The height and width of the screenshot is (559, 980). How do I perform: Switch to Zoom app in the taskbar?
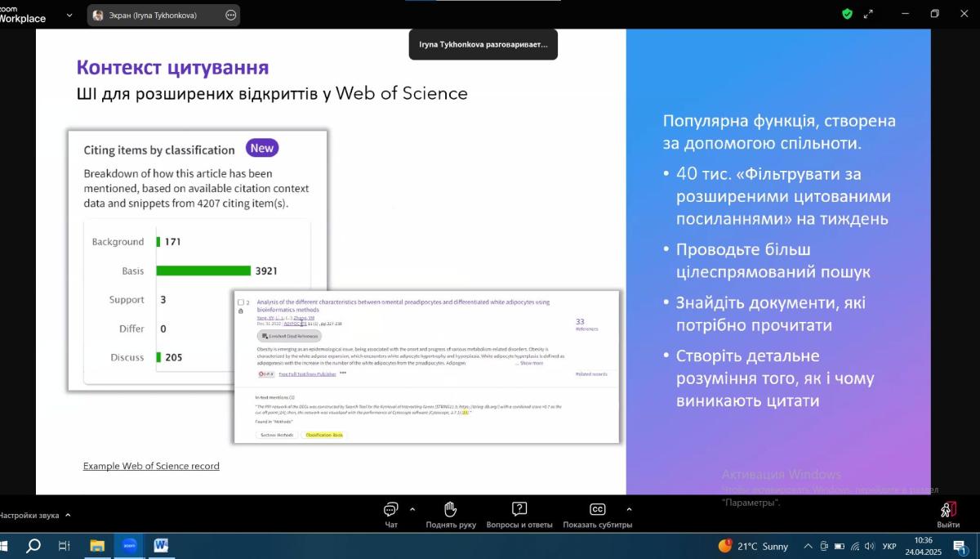[x=129, y=545]
